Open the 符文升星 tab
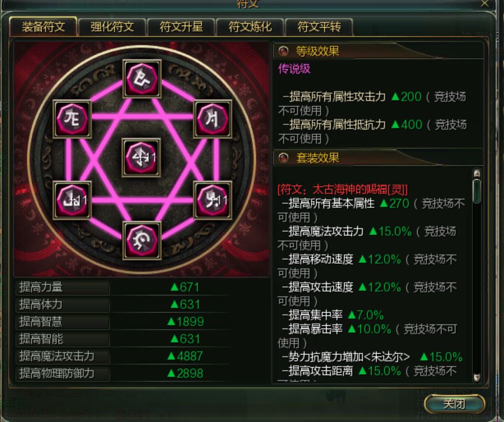Screen dimensions: 504x422 tap(181, 27)
